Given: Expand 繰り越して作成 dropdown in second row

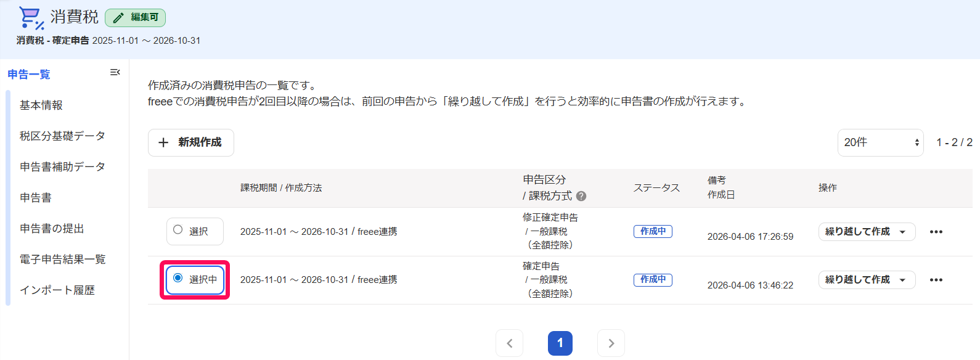Looking at the screenshot, I should pyautogui.click(x=867, y=280).
